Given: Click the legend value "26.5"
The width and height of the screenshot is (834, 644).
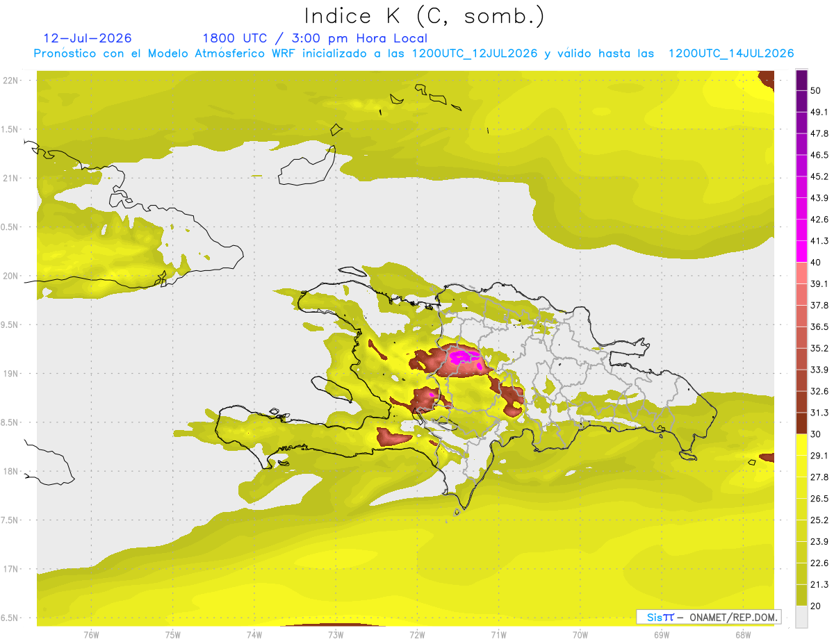Looking at the screenshot, I should (819, 499).
